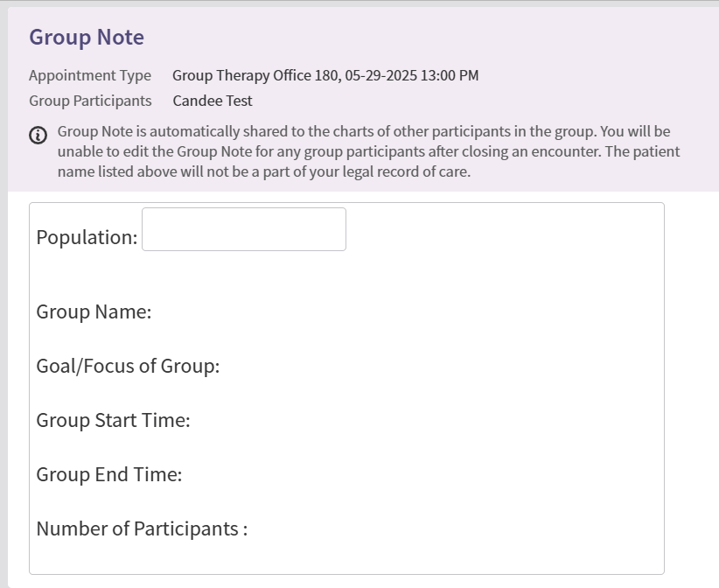Screen dimensions: 719x588
Task: Click the Group Start Time line
Action: (113, 420)
